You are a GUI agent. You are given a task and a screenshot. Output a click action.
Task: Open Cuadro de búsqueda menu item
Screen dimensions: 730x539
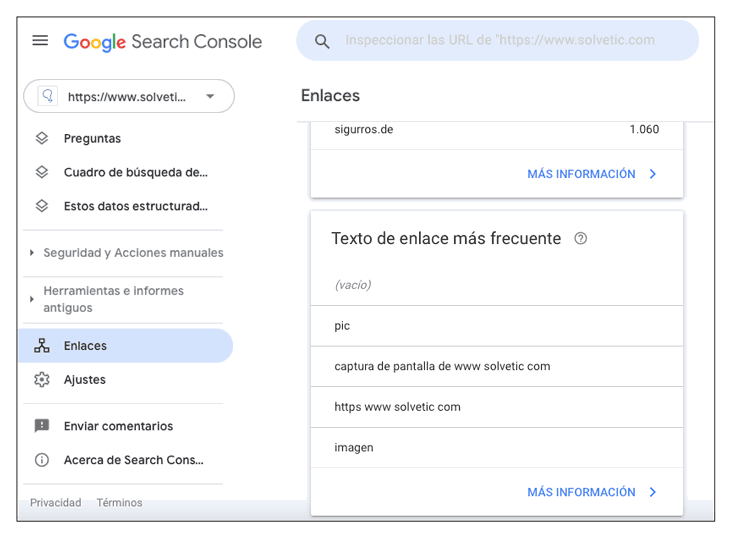(135, 172)
